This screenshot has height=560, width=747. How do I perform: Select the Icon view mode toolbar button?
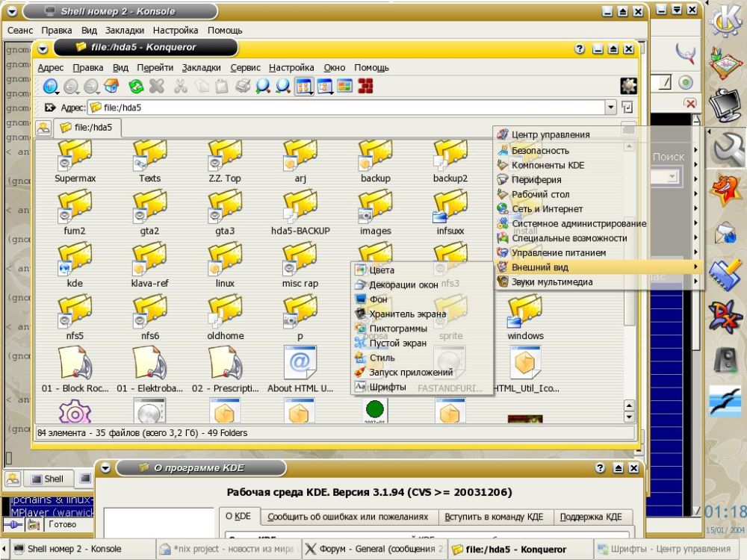(x=304, y=87)
